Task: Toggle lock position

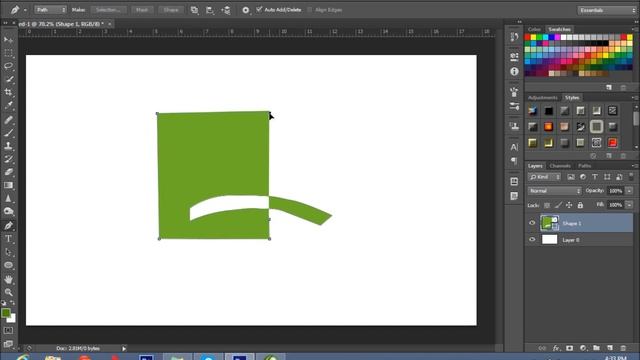Action: [569, 205]
